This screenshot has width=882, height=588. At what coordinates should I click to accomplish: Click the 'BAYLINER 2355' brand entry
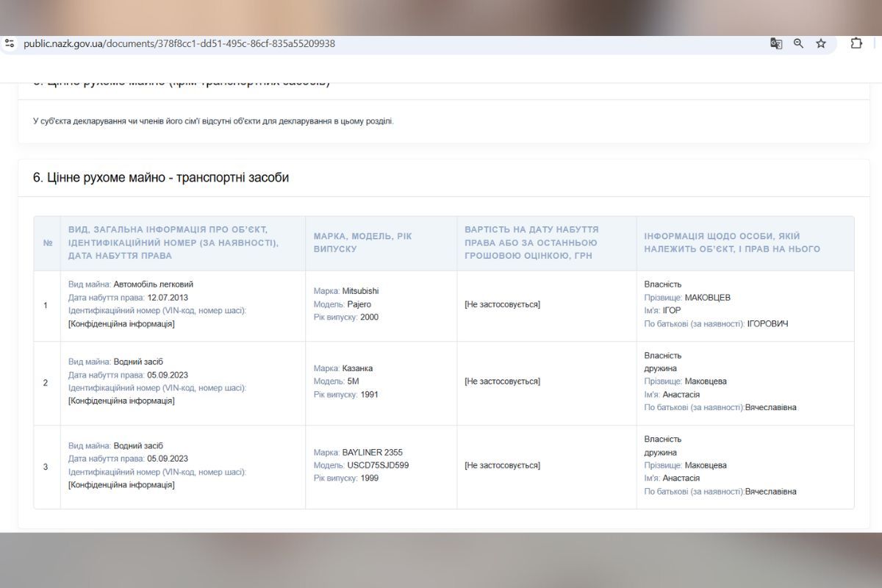[372, 452]
